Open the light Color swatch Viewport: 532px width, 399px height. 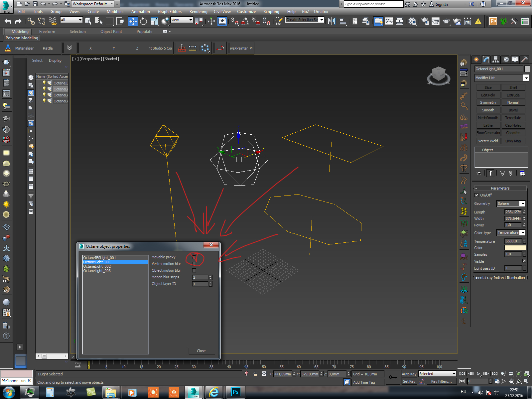click(x=515, y=248)
